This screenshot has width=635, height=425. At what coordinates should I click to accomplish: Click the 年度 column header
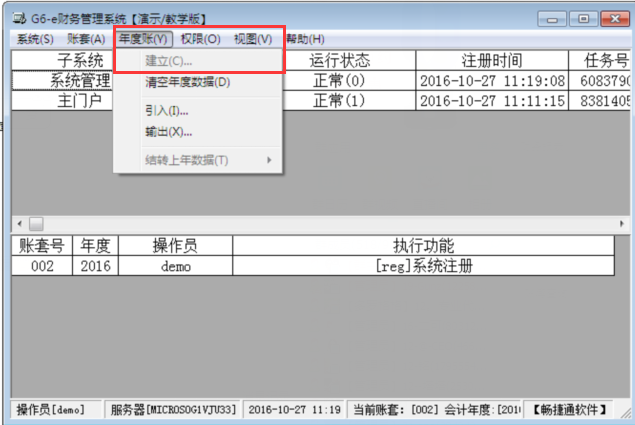click(95, 246)
